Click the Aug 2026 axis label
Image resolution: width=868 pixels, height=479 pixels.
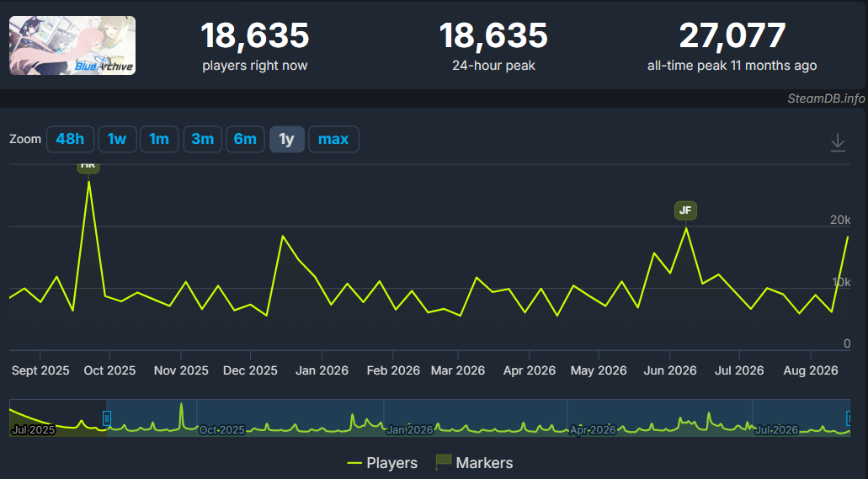[x=811, y=370]
